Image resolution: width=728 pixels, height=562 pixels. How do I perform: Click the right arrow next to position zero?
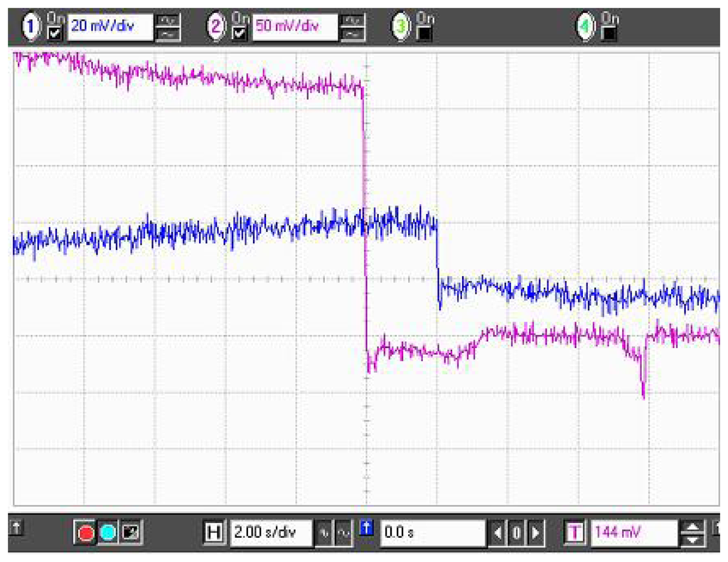(x=536, y=531)
